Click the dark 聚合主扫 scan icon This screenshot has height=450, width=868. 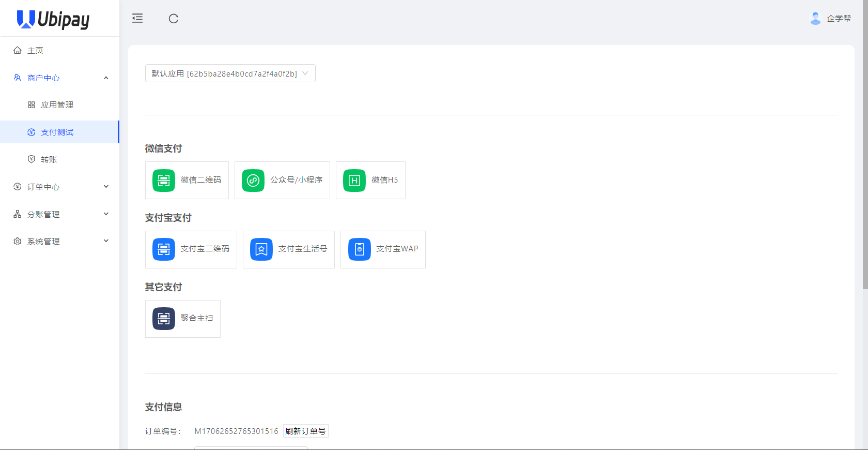(x=164, y=319)
